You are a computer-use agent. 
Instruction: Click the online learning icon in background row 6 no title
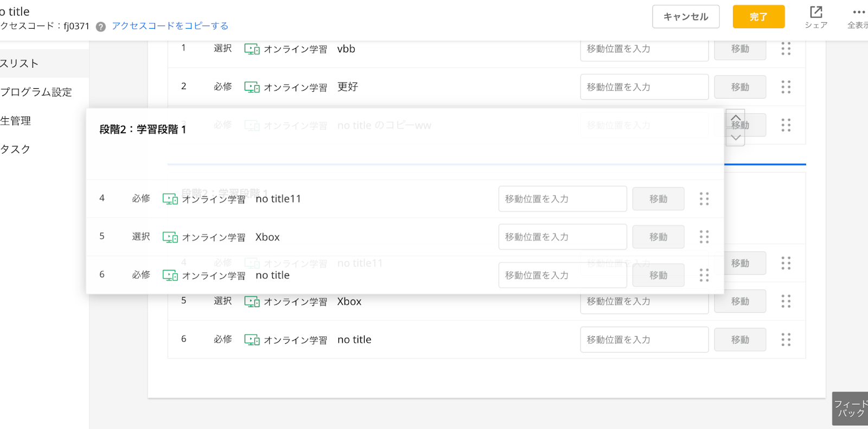click(x=252, y=340)
